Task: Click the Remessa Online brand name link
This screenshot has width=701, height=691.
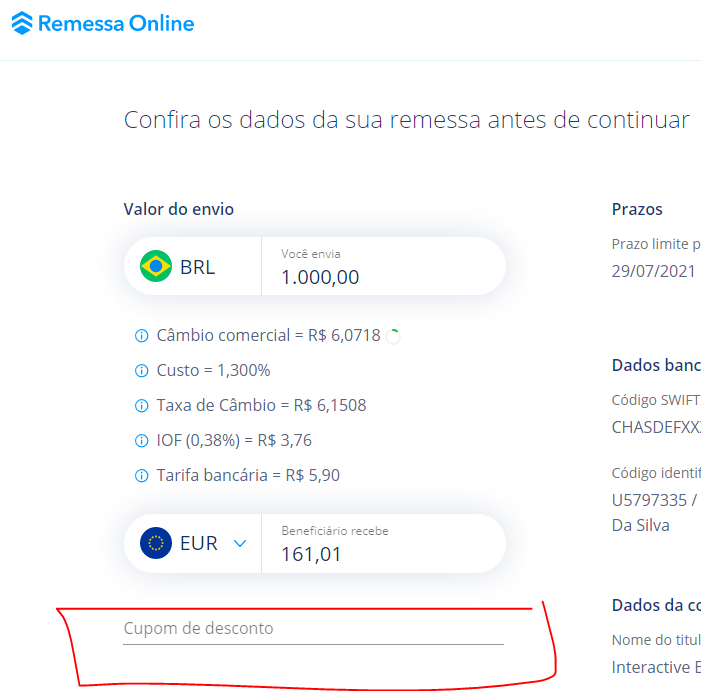Action: (x=116, y=23)
